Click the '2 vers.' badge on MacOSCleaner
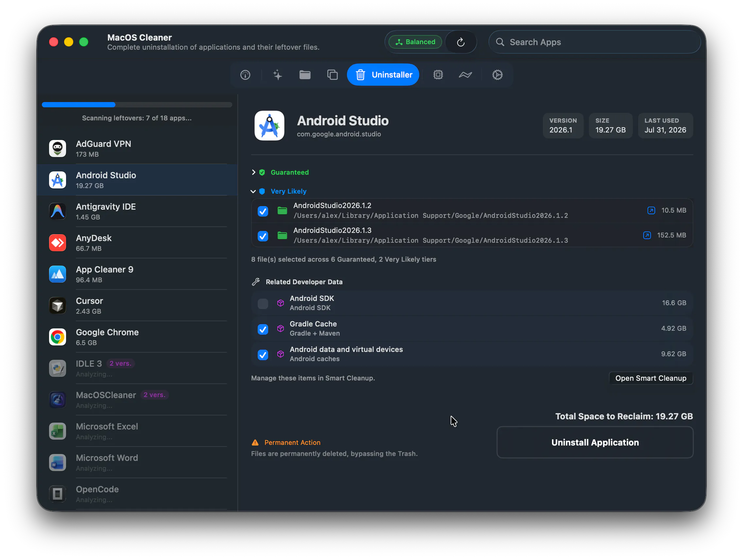The width and height of the screenshot is (743, 560). coord(154,395)
